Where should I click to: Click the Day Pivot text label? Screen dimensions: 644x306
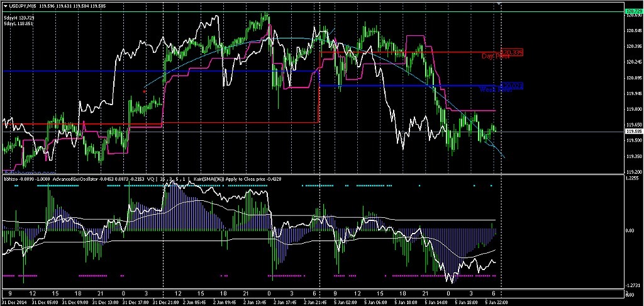click(x=496, y=56)
